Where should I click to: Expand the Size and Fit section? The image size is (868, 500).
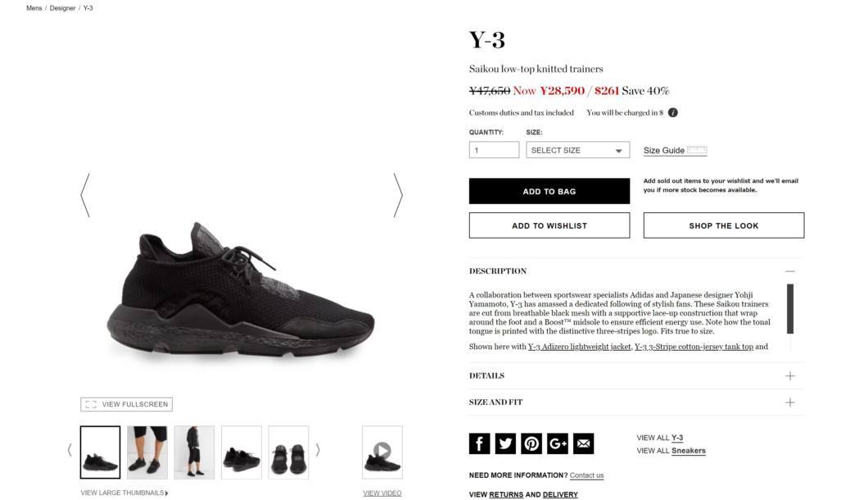[x=790, y=402]
